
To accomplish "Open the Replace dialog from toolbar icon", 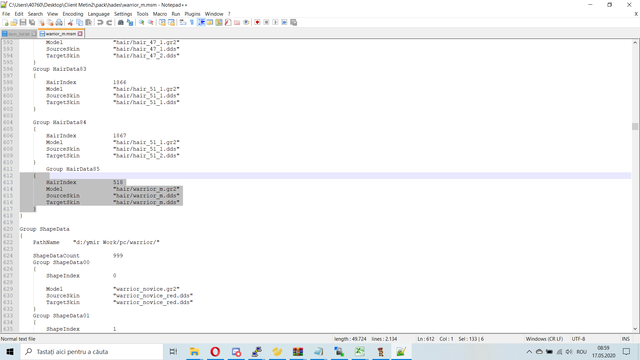I will click(x=130, y=22).
